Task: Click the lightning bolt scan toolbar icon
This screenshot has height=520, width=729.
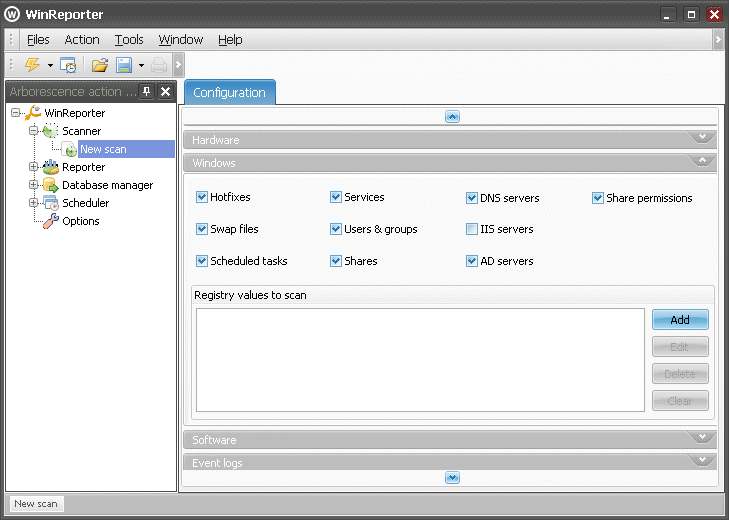Action: click(x=32, y=65)
